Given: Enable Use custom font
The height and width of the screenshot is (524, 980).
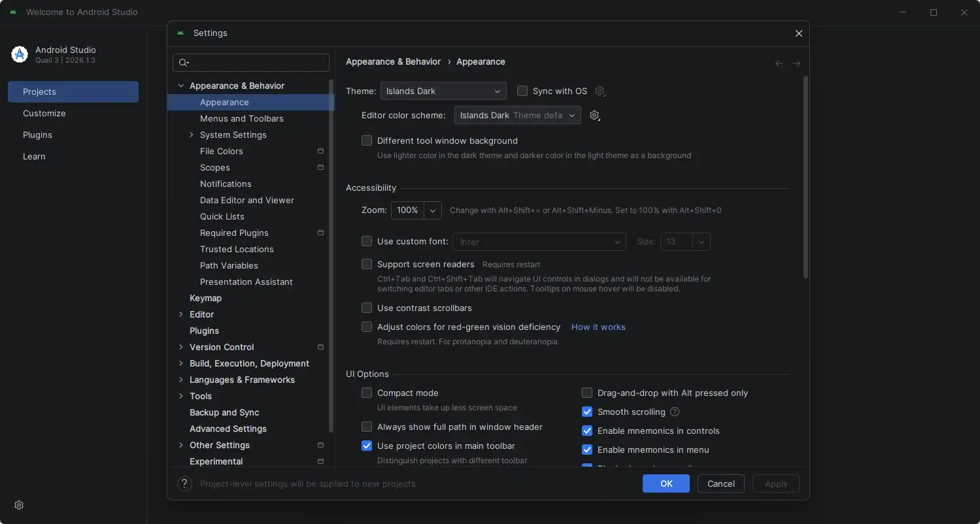Looking at the screenshot, I should click(x=367, y=241).
